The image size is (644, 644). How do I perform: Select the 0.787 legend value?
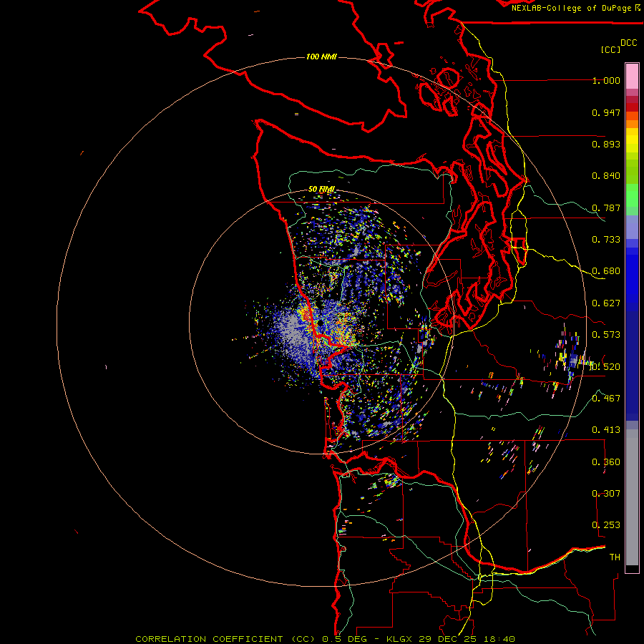[x=606, y=208]
